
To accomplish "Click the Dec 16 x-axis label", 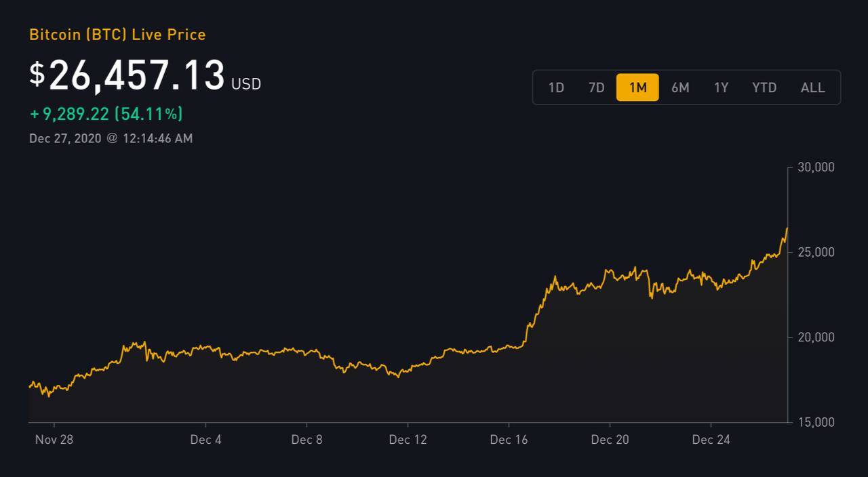I will click(509, 439).
